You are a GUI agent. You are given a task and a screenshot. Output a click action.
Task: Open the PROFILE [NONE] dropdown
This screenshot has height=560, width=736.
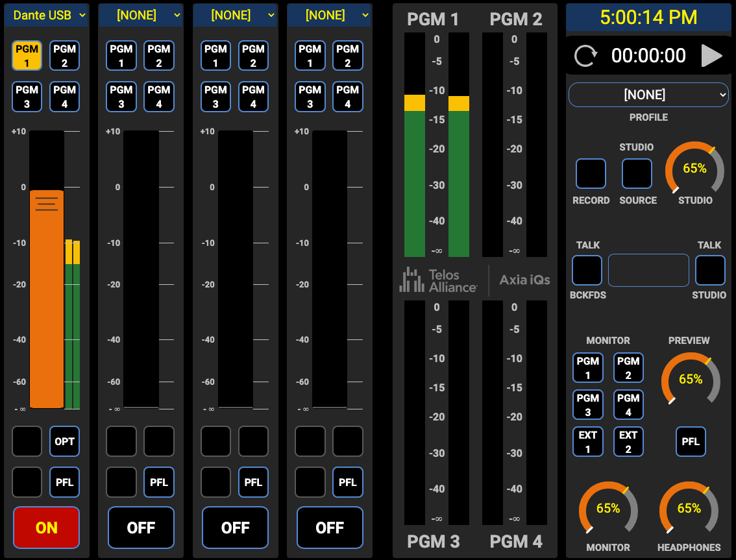tap(648, 95)
